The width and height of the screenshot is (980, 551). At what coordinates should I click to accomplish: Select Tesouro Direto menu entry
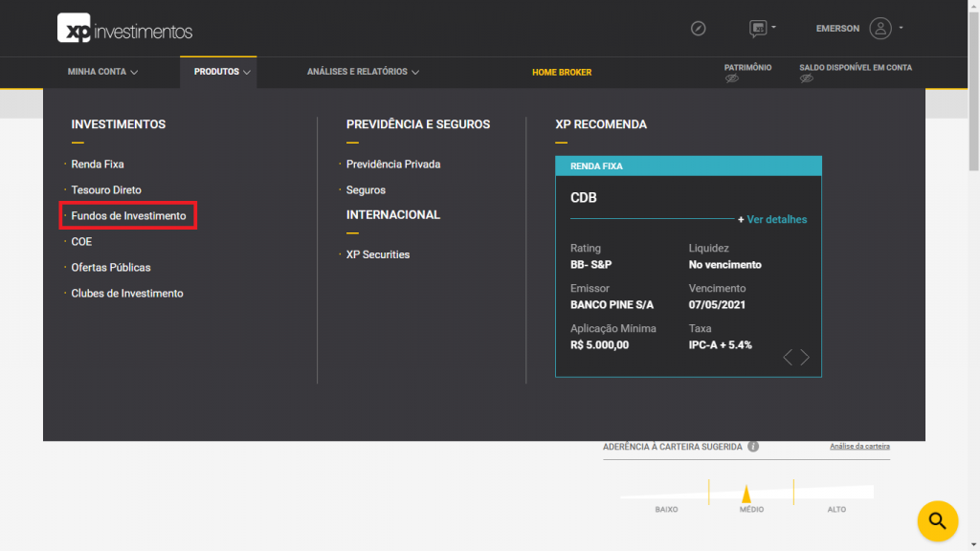click(106, 190)
